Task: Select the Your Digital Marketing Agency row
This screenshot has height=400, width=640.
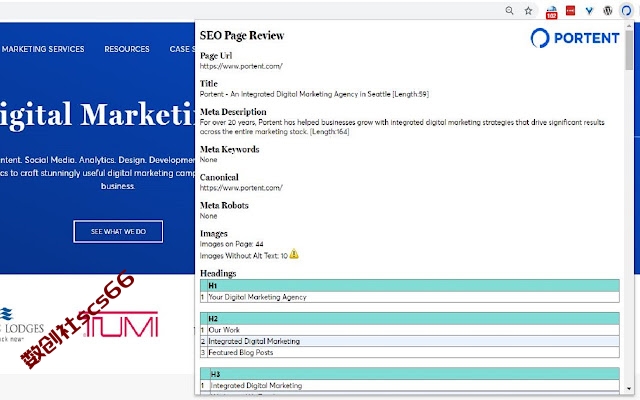Action: click(x=410, y=297)
